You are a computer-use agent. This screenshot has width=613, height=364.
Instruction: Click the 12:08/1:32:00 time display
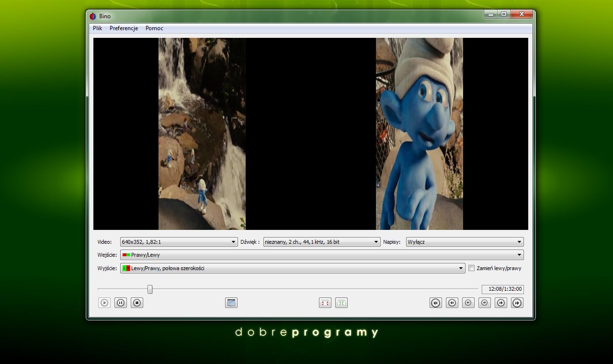tap(503, 289)
